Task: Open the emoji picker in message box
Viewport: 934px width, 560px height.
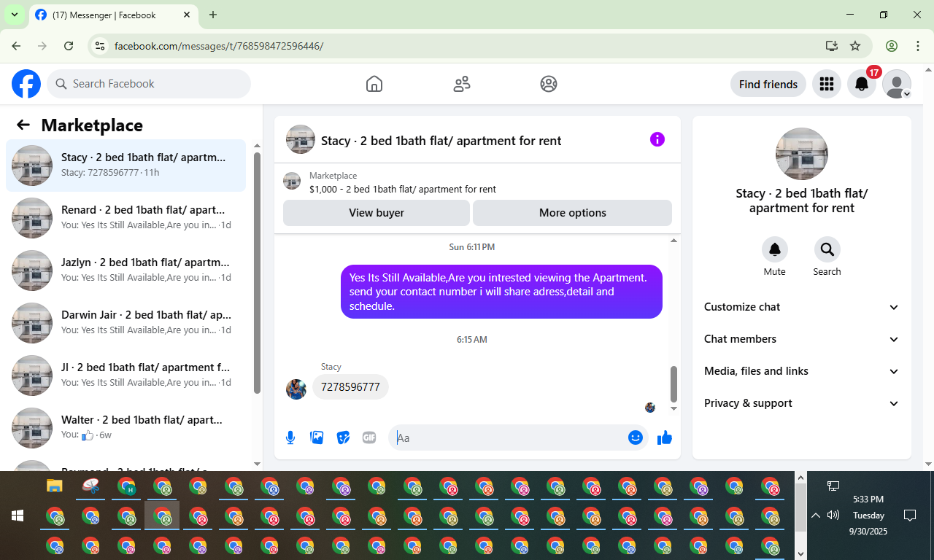Action: pos(636,437)
